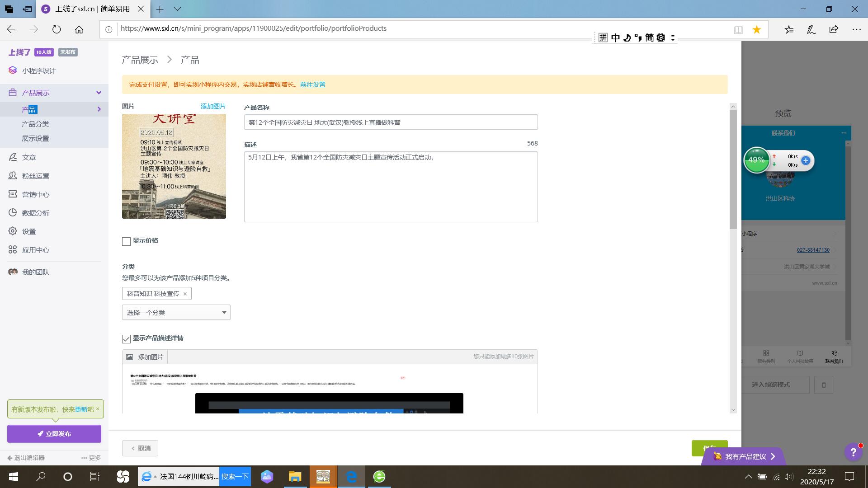Open 粉丝运营 in the sidebar
The width and height of the screenshot is (868, 488).
pyautogui.click(x=36, y=176)
